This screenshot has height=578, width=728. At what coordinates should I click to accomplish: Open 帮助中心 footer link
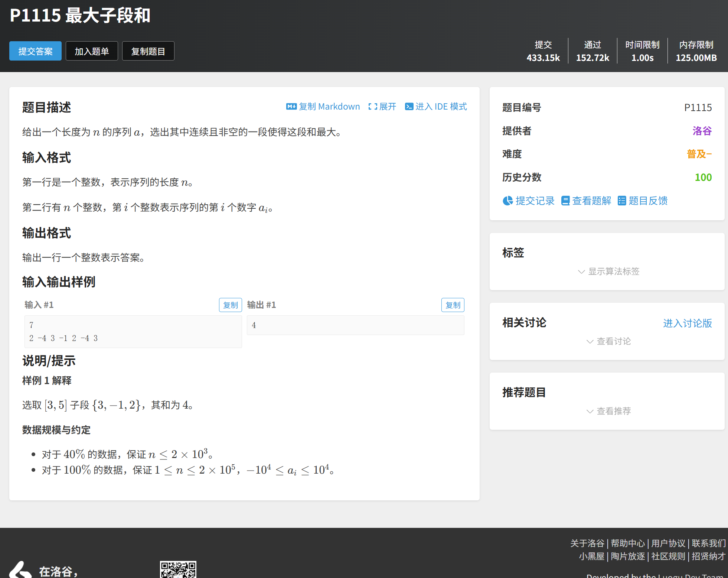[627, 543]
